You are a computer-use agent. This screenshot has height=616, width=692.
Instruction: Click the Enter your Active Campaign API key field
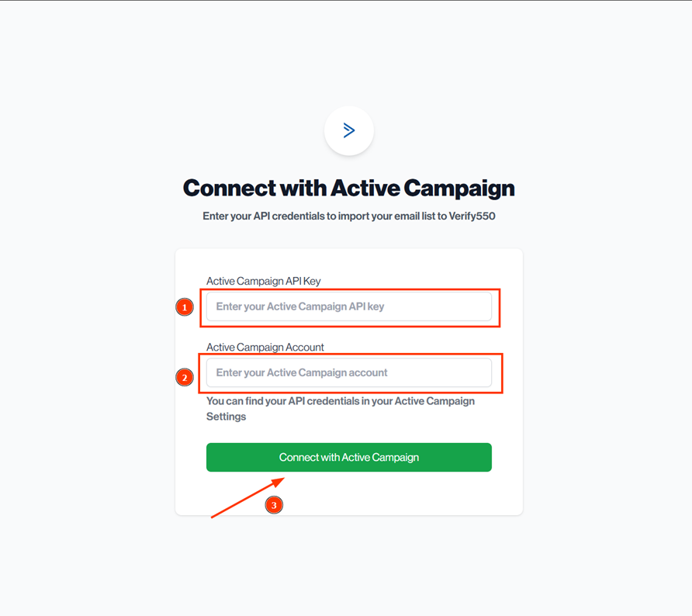coord(348,307)
